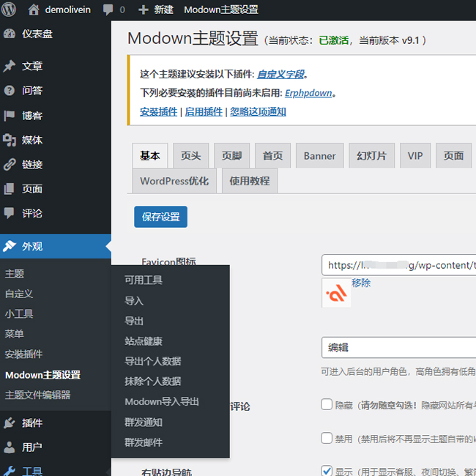Open the 新建 menu in admin bar
The width and height of the screenshot is (476, 476).
pos(156,10)
